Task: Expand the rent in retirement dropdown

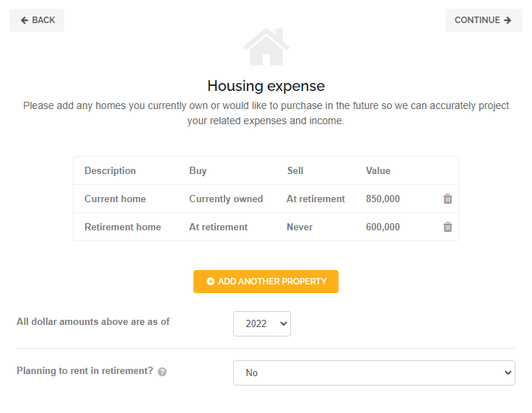Action: click(x=373, y=373)
